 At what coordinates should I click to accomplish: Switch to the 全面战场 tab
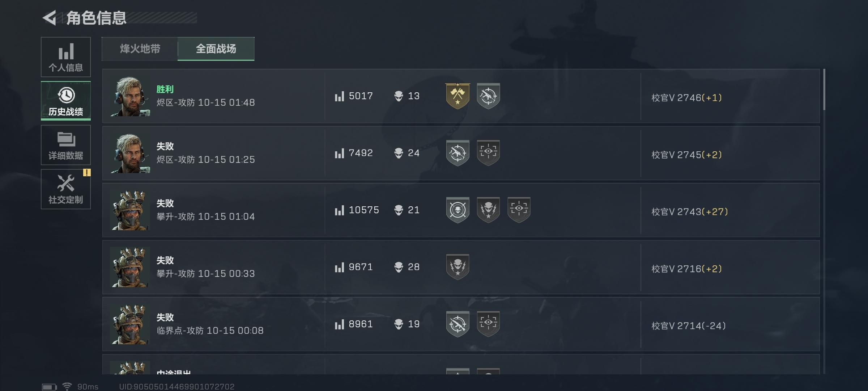pos(216,49)
